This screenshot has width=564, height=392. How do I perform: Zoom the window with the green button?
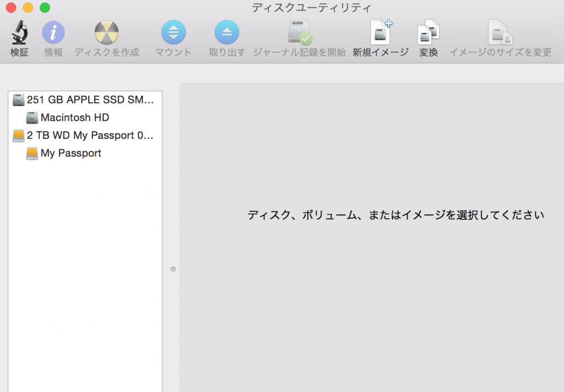click(x=45, y=8)
